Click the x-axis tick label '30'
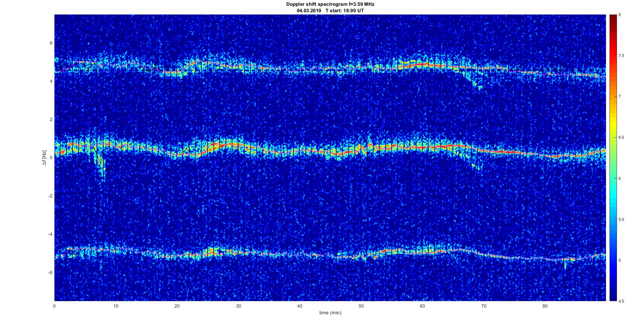 click(x=238, y=306)
